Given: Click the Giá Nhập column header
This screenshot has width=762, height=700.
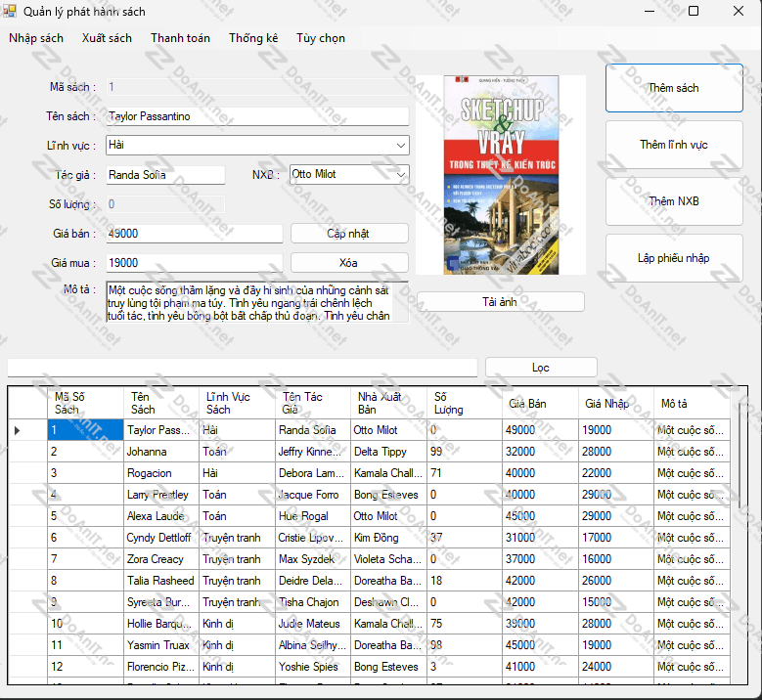Looking at the screenshot, I should pyautogui.click(x=615, y=403).
